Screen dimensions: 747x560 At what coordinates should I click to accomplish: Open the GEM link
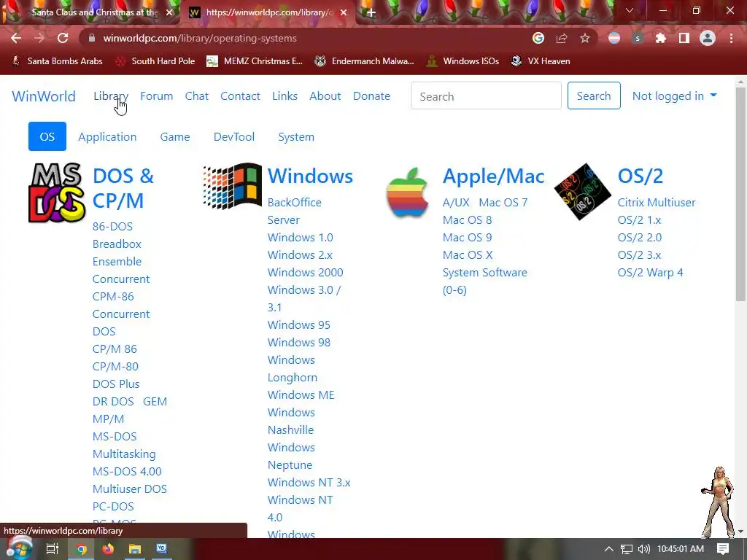tap(155, 402)
